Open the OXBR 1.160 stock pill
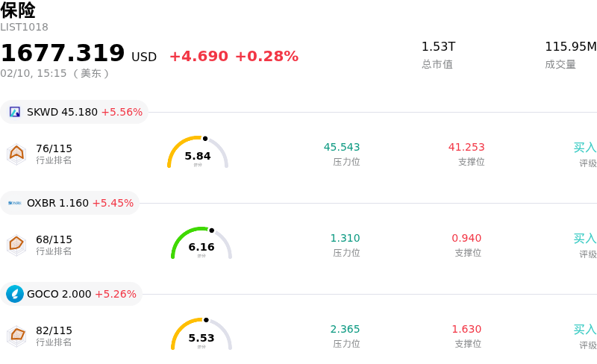This screenshot has height=364, width=597. coord(70,203)
